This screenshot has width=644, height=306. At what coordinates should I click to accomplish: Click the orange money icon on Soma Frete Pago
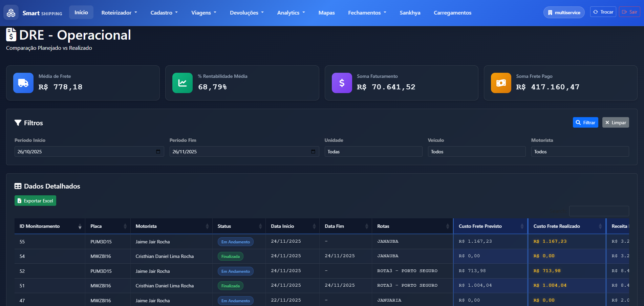(x=501, y=83)
